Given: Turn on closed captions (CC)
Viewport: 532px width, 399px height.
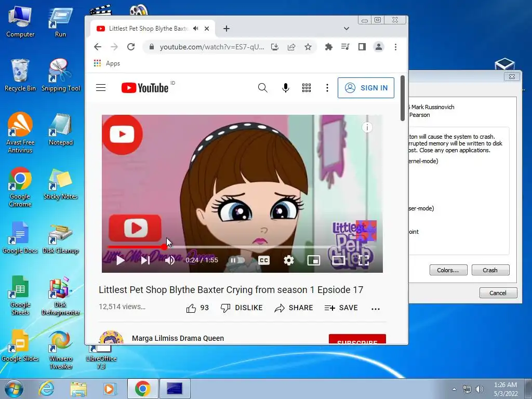Looking at the screenshot, I should [264, 260].
